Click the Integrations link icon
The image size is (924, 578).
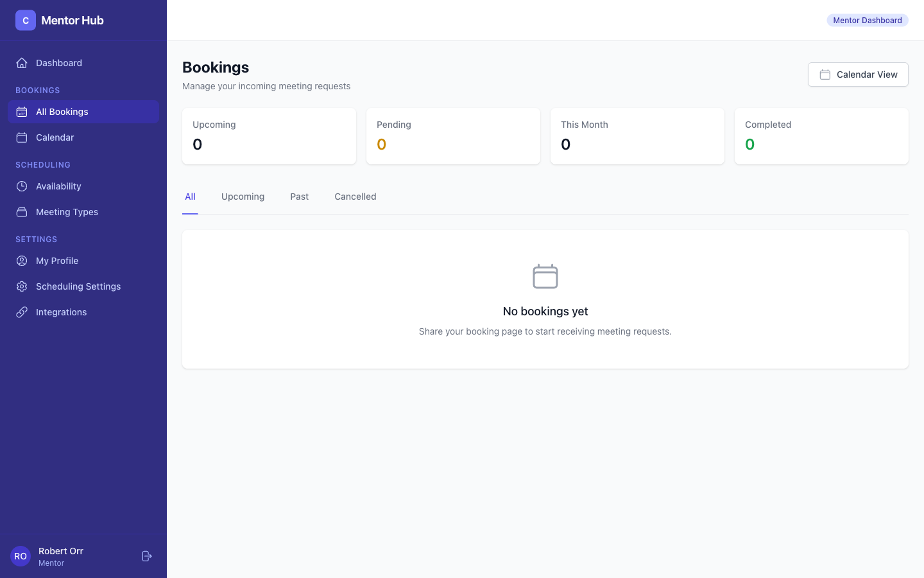pyautogui.click(x=22, y=312)
